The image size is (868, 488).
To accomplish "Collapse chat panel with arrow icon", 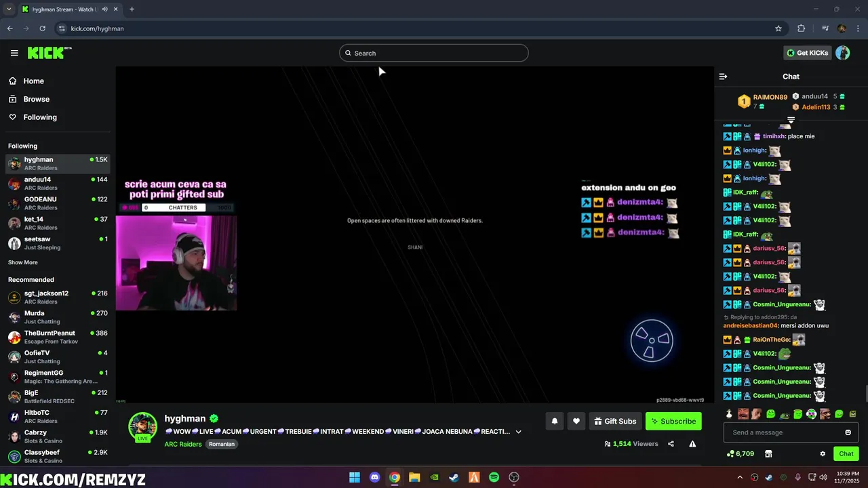I will (723, 77).
